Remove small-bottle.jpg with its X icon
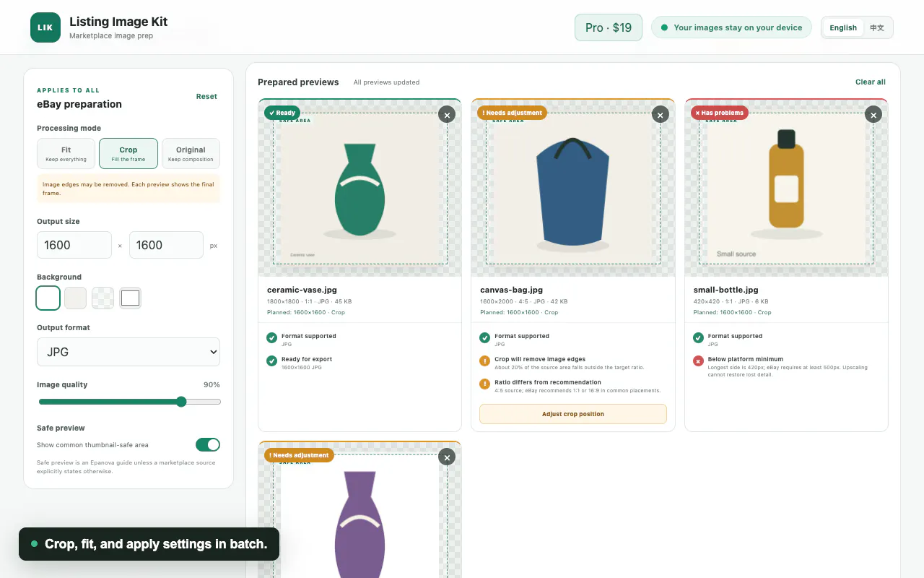The width and height of the screenshot is (924, 578). pos(873,114)
